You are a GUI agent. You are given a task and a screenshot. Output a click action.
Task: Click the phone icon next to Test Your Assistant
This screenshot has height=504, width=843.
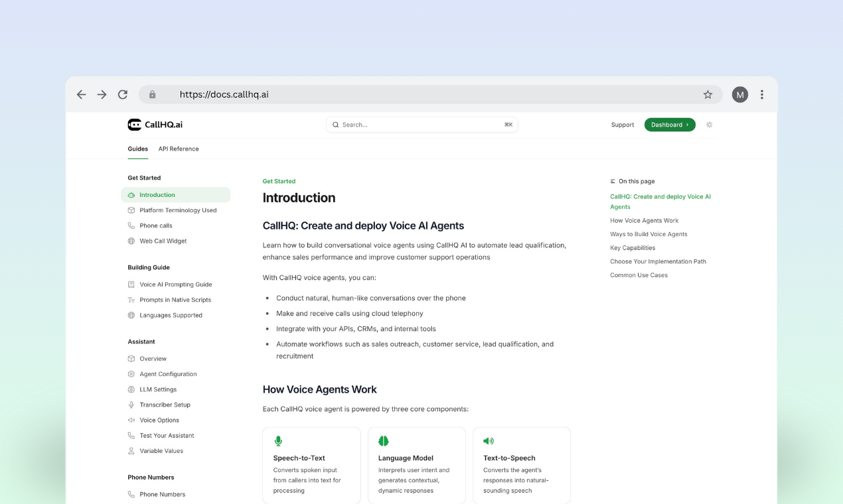point(131,436)
